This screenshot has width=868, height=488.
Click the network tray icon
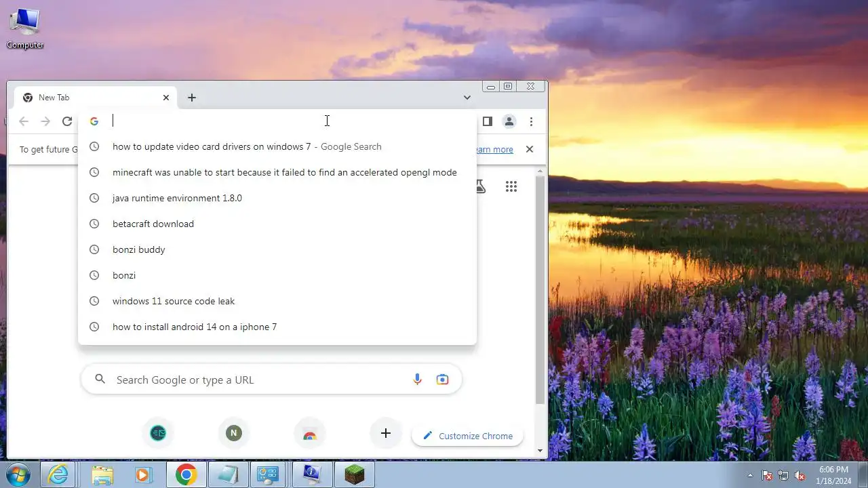(x=783, y=475)
